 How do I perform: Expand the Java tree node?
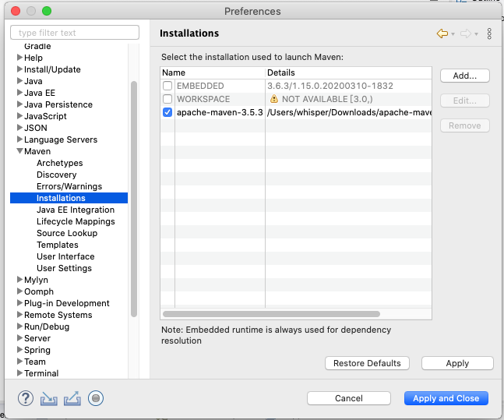point(19,81)
